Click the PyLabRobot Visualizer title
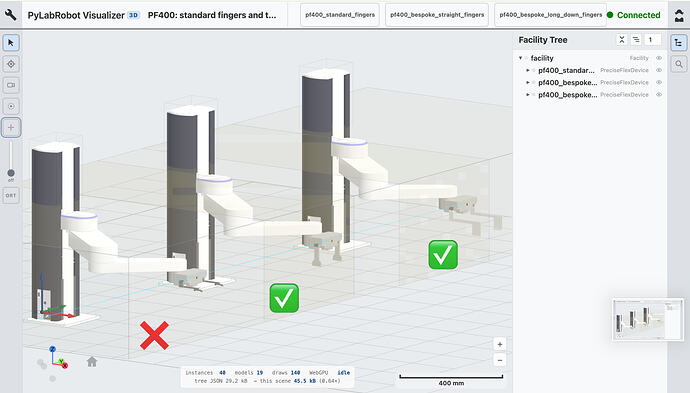The height and width of the screenshot is (393, 690). [x=76, y=15]
